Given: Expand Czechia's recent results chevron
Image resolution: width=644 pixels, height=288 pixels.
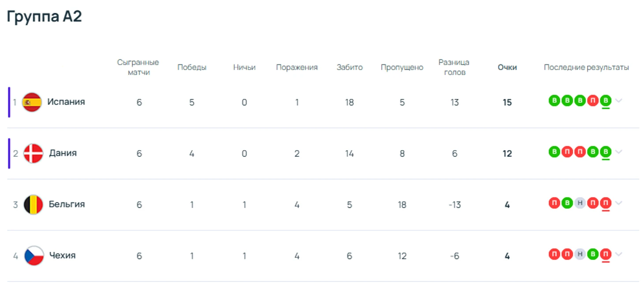Looking at the screenshot, I should tap(619, 254).
